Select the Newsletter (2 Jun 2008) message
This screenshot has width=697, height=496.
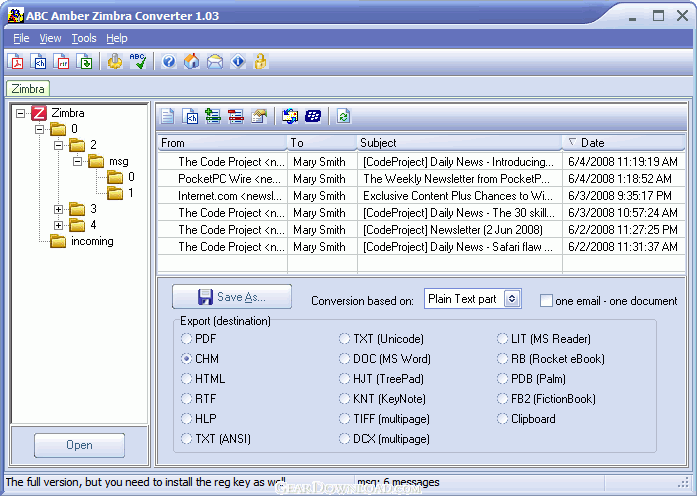pyautogui.click(x=421, y=230)
